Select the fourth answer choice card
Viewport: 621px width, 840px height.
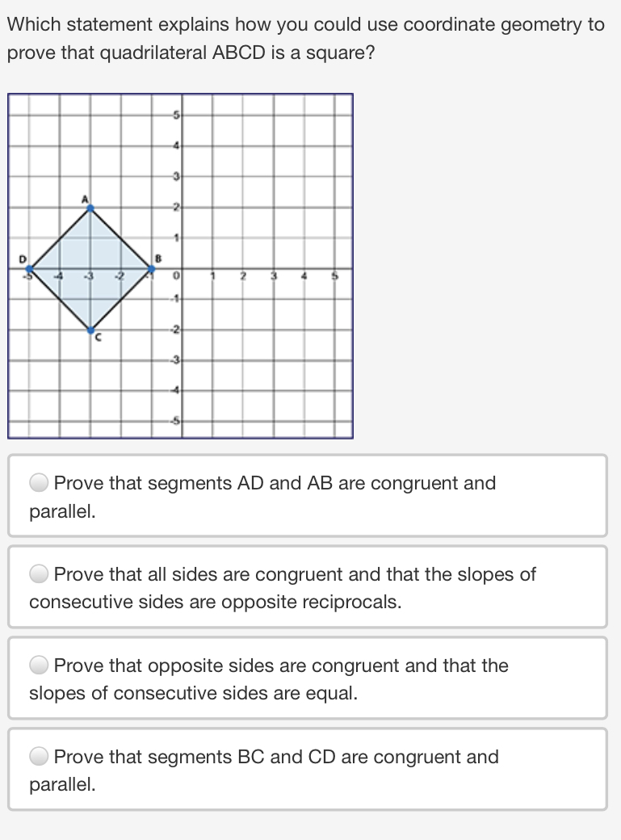click(307, 768)
